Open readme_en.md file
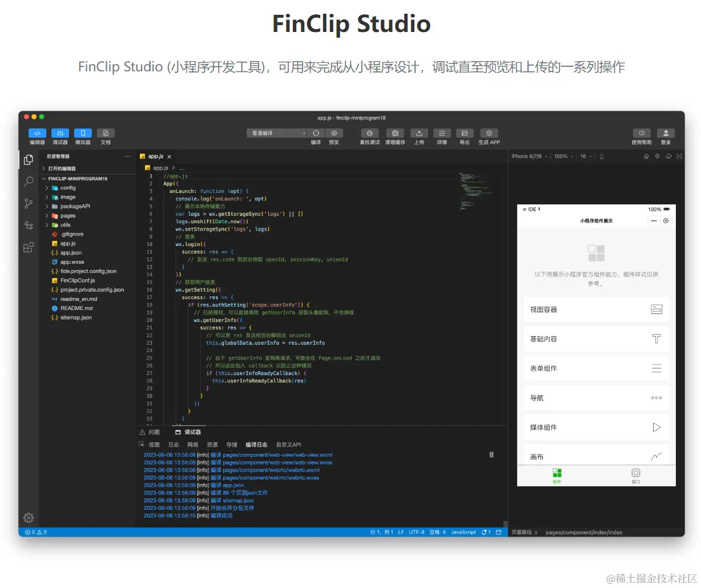 pos(88,299)
